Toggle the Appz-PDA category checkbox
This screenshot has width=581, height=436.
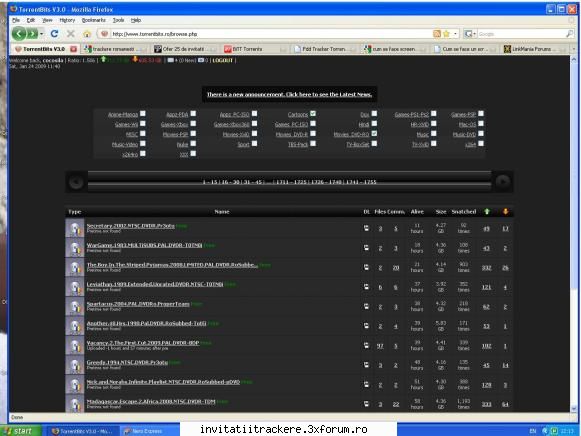point(193,114)
